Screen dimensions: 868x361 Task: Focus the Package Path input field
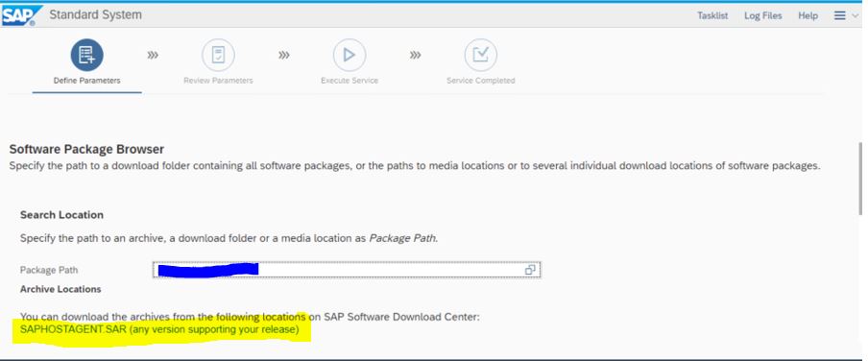[x=347, y=270]
